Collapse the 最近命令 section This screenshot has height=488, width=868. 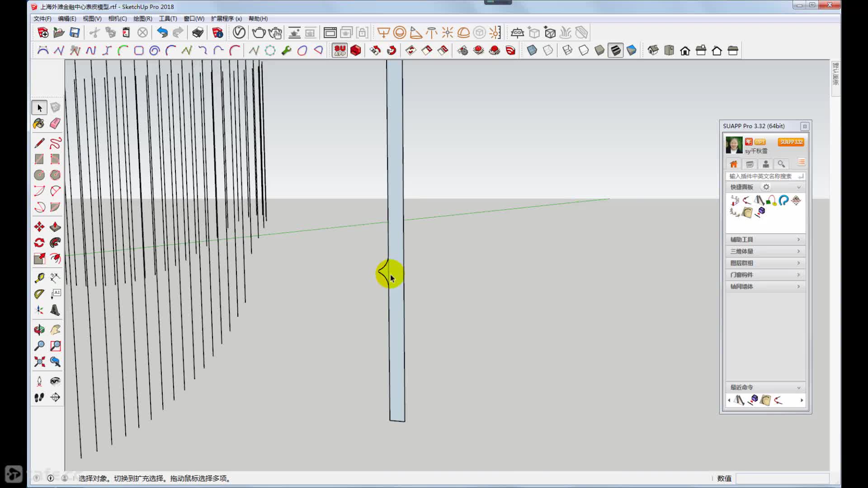(x=799, y=388)
